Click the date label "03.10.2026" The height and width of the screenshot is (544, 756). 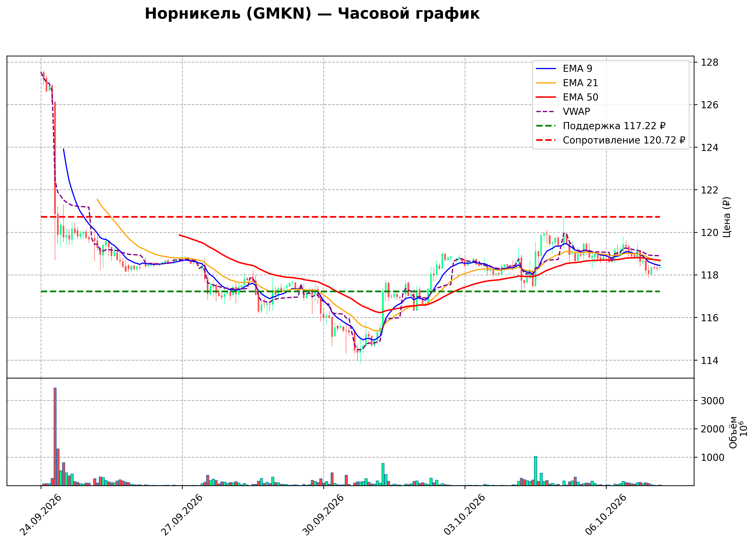coord(464,515)
